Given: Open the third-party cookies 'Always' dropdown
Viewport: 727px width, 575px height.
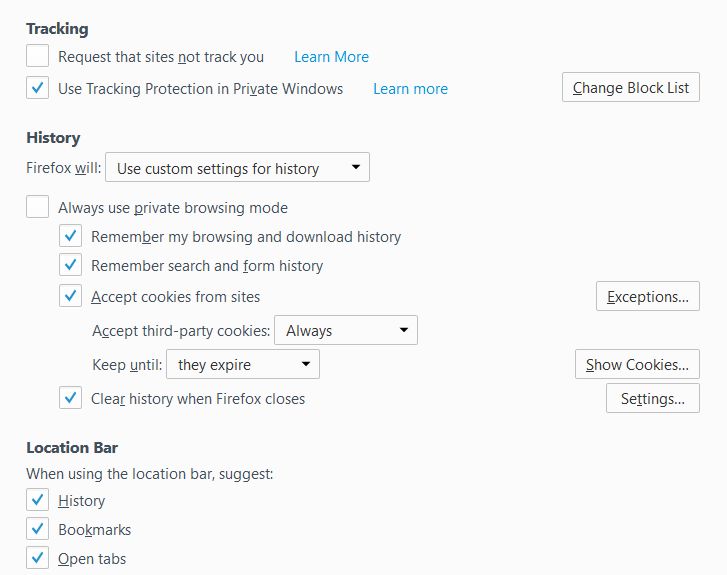Looking at the screenshot, I should coord(345,330).
